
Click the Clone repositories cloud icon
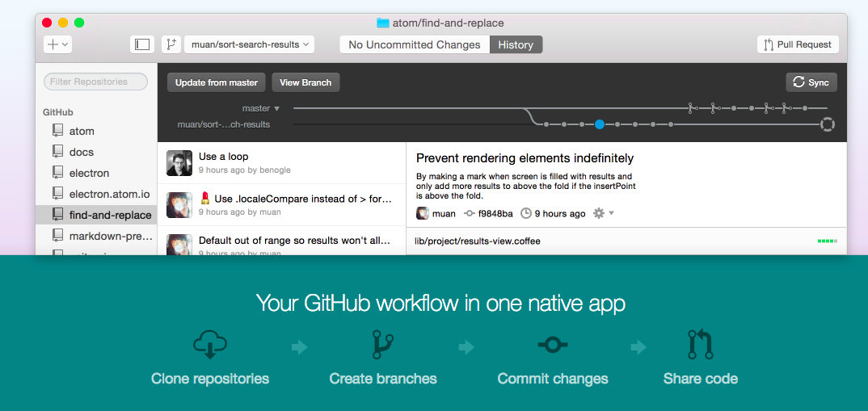click(210, 345)
